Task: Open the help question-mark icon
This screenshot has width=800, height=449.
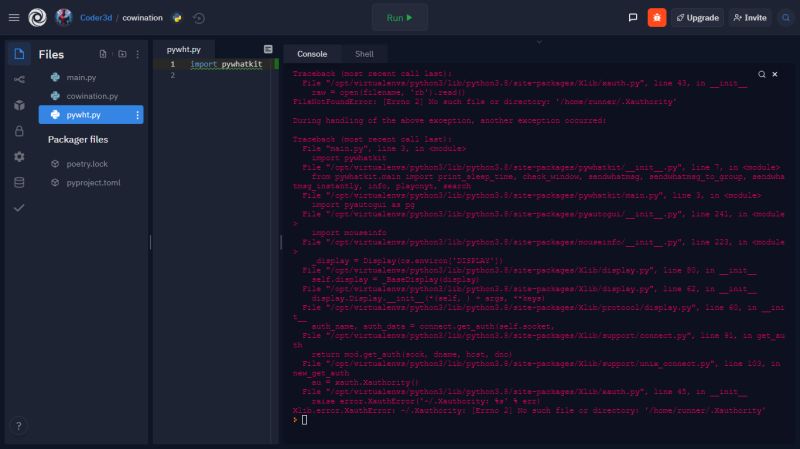Action: click(x=19, y=426)
